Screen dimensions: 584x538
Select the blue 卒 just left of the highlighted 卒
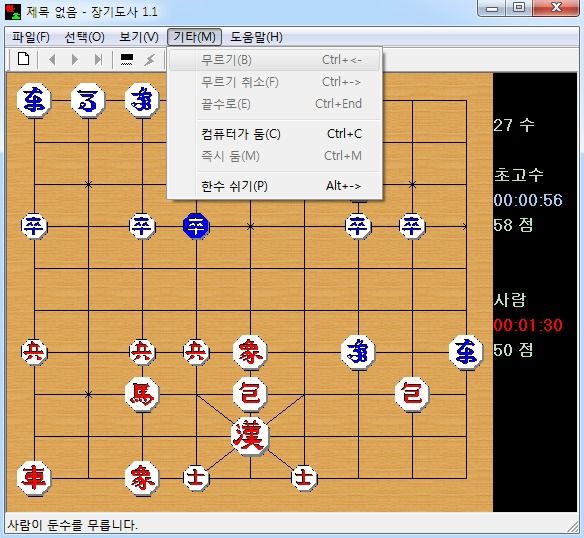point(142,226)
